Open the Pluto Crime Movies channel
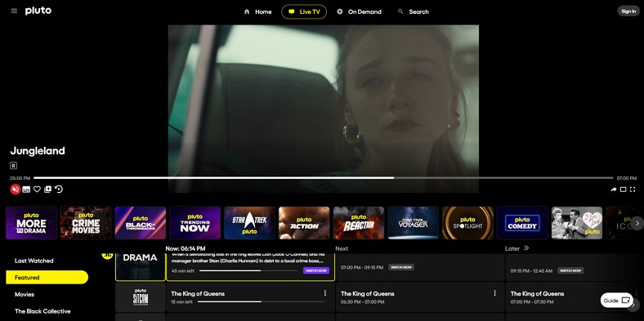 86,223
